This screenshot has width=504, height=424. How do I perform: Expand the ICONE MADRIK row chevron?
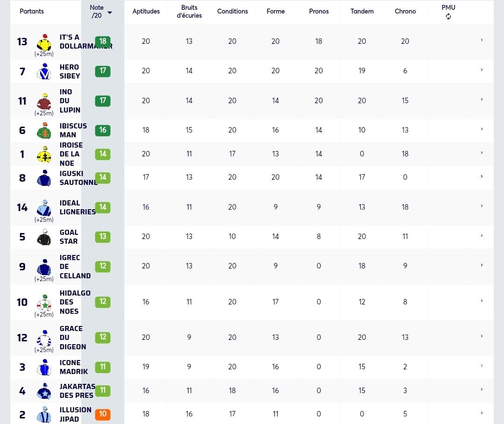(x=482, y=366)
